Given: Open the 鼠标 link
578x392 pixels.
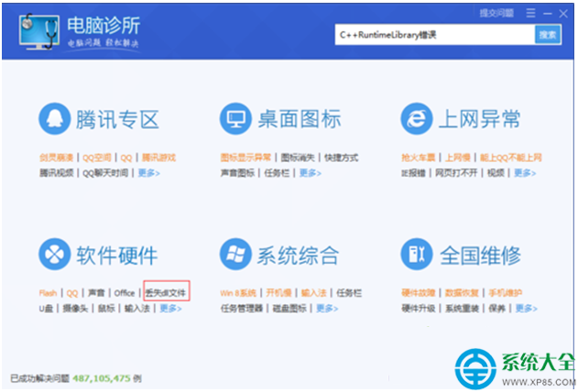Looking at the screenshot, I should [106, 309].
